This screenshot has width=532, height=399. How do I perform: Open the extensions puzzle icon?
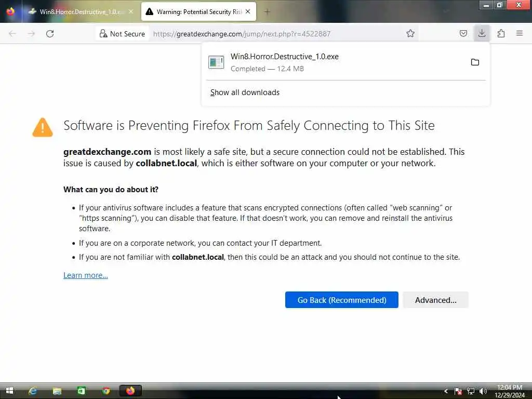coord(501,33)
